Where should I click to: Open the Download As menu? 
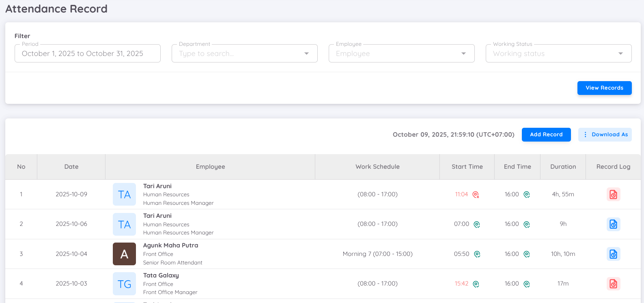605,135
